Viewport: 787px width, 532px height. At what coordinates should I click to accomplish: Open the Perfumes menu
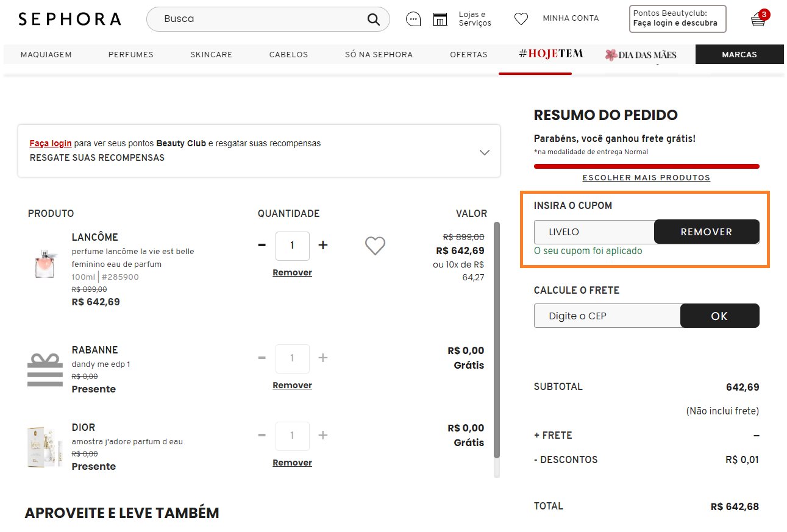tap(131, 54)
